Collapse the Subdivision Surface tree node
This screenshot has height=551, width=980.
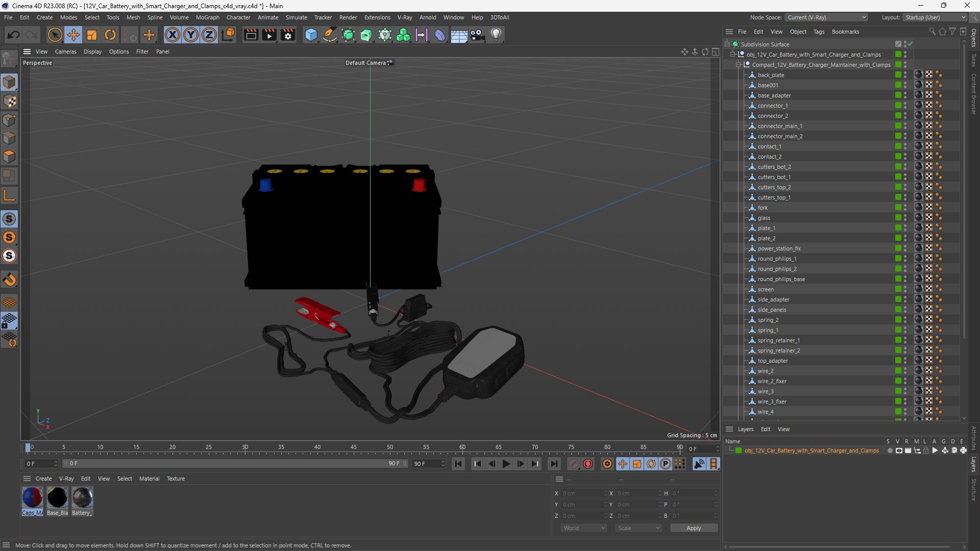pos(727,44)
